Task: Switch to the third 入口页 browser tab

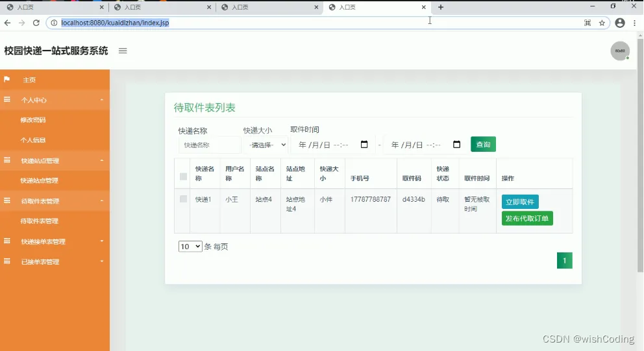Action: 269,7
